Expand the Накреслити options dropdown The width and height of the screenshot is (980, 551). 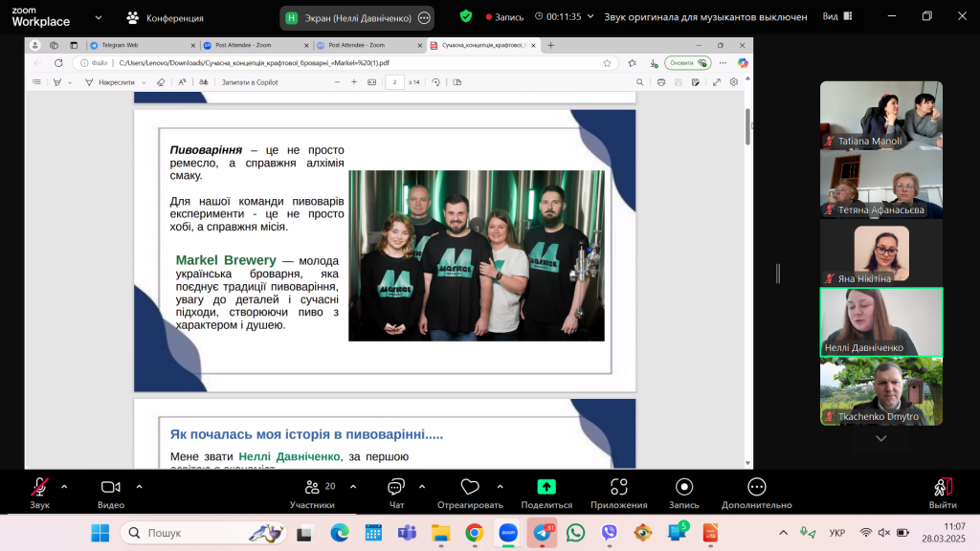tap(144, 82)
